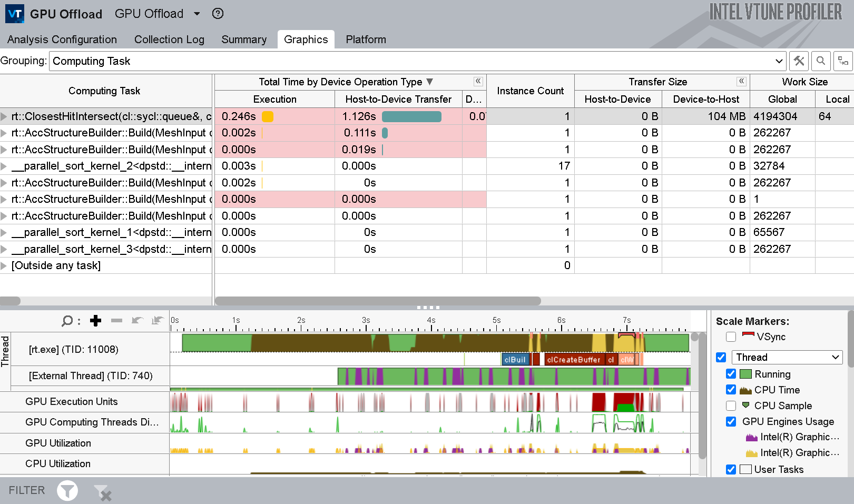Zoom out the timeline with minus icon
This screenshot has width=854, height=504.
point(116,321)
